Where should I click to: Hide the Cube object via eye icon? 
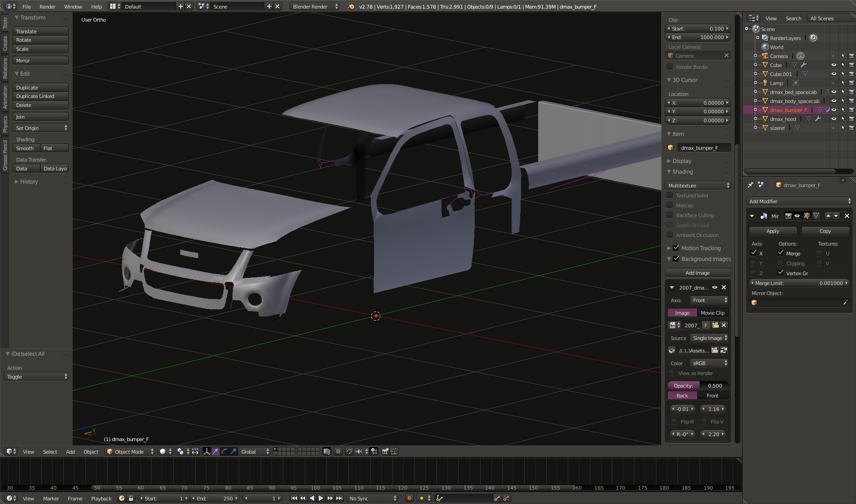tap(834, 65)
